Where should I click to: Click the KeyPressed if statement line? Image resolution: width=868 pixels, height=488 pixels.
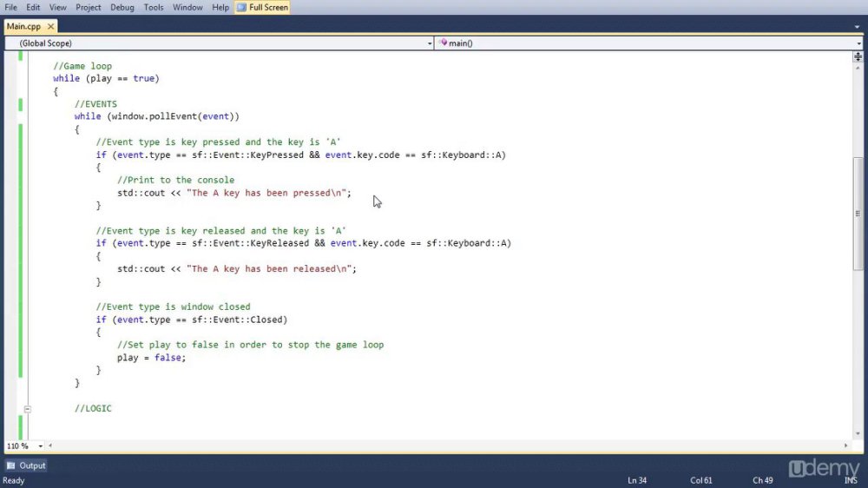pyautogui.click(x=300, y=155)
